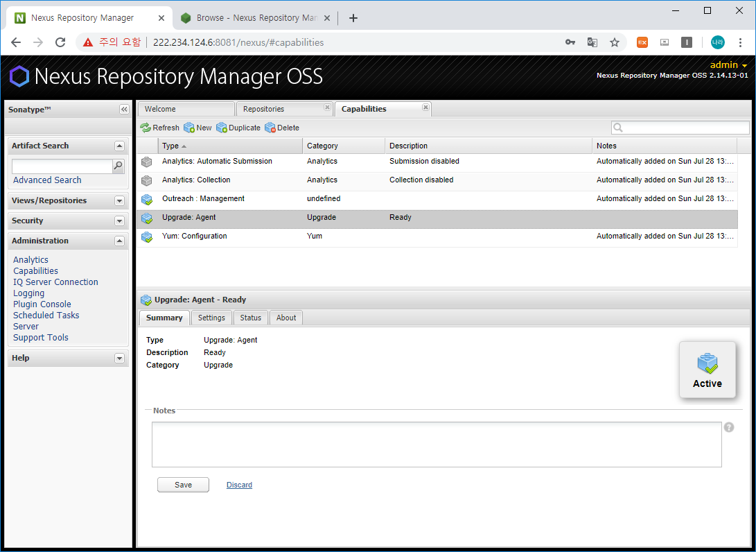
Task: Click the artifact search magnifier icon
Action: click(x=118, y=166)
